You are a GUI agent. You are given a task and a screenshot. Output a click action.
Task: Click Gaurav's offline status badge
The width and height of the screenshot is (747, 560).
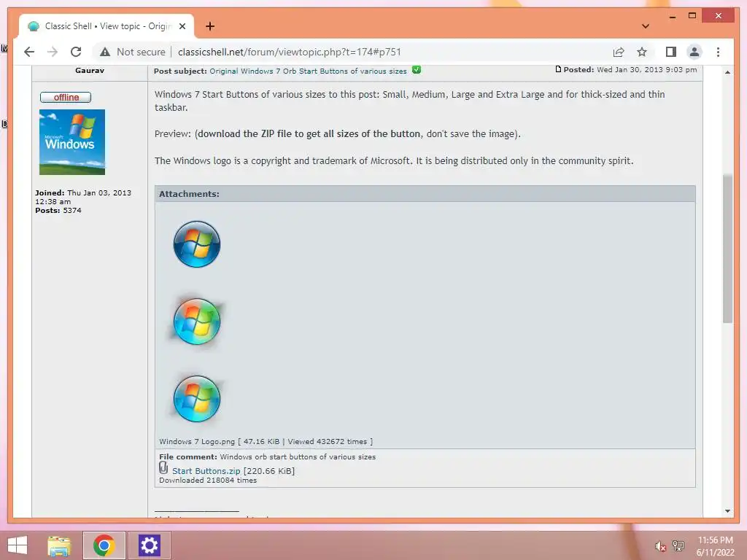click(66, 98)
